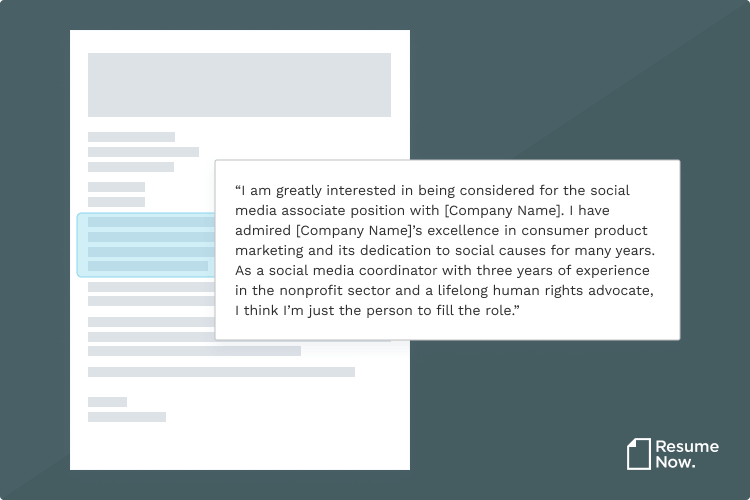The image size is (750, 500).
Task: Select the body paragraph line ending mid-page
Action: pyautogui.click(x=194, y=351)
